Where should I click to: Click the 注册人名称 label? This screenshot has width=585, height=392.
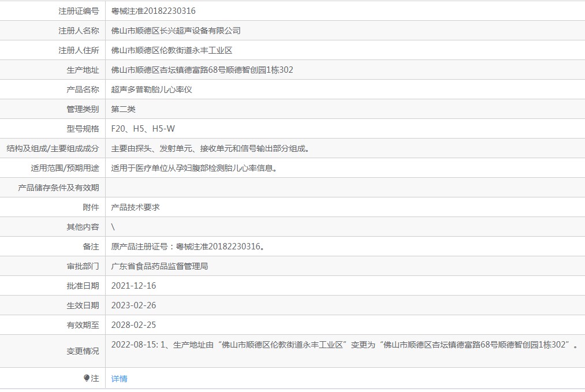79,31
